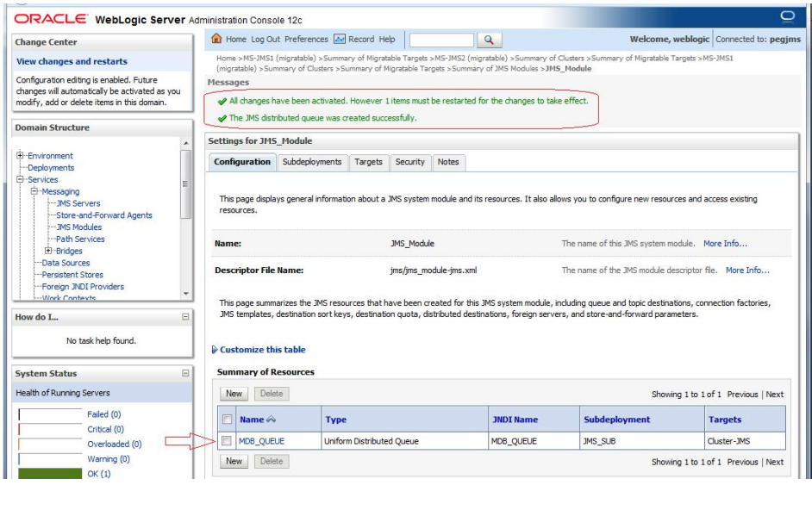Sort table by Subdeployment column header
Viewport: 812px width, 510px height.
pyautogui.click(x=617, y=420)
